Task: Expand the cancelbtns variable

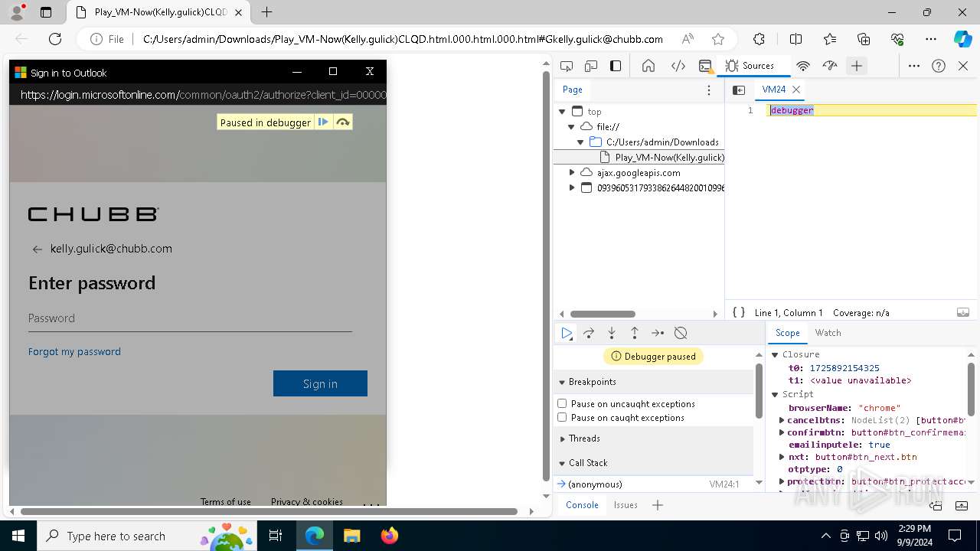Action: (x=782, y=420)
